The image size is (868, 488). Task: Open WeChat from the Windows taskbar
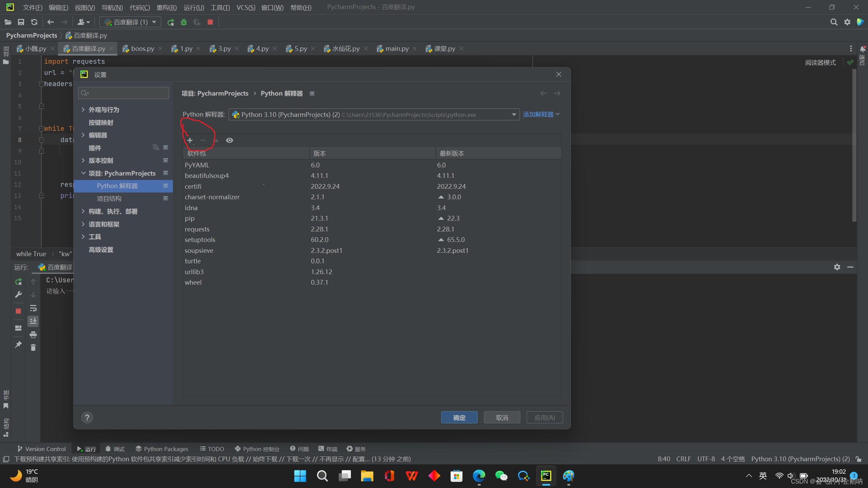coord(501,476)
